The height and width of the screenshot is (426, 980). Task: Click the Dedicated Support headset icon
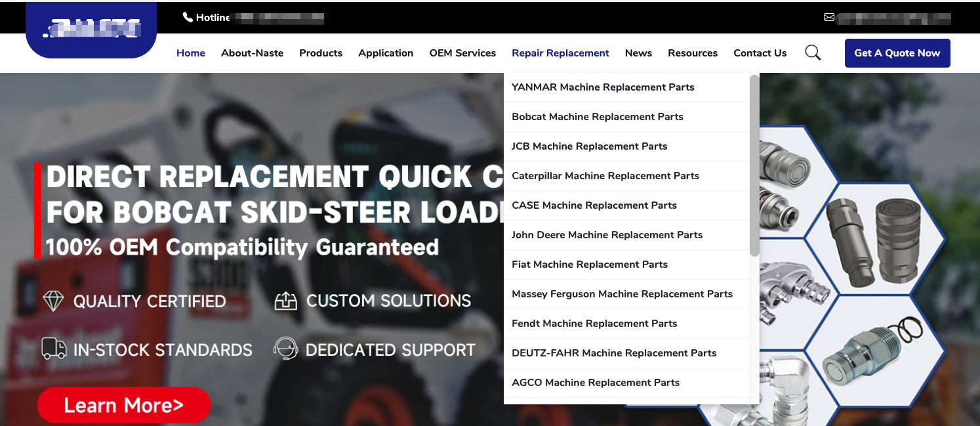[x=285, y=349]
